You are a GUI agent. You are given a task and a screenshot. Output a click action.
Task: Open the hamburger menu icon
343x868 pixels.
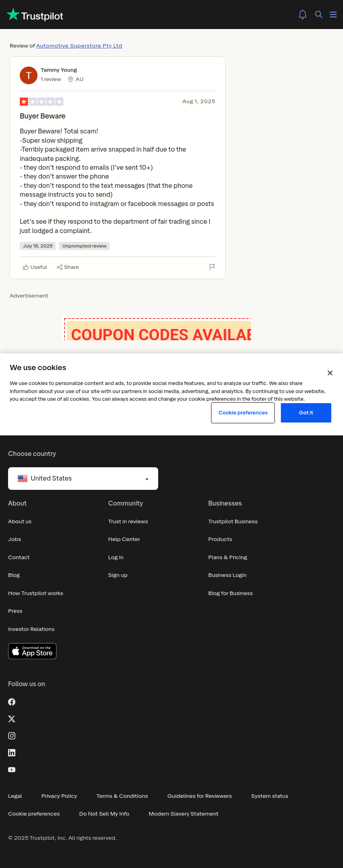coord(333,15)
